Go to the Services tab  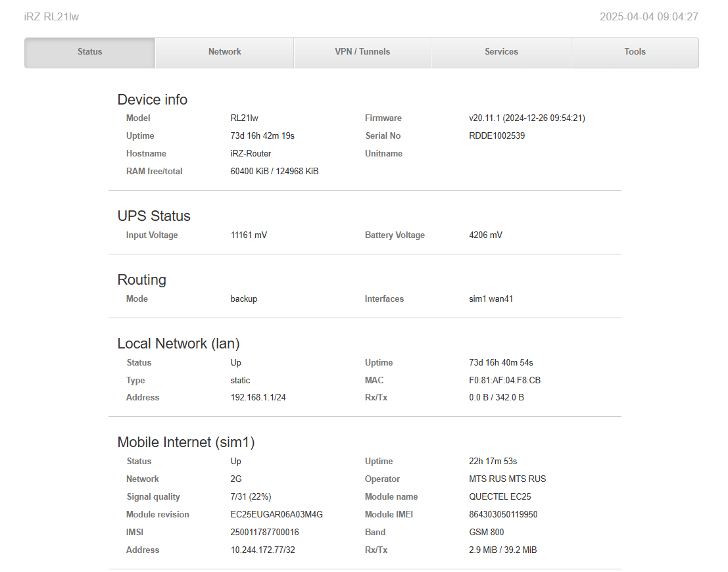pos(501,52)
